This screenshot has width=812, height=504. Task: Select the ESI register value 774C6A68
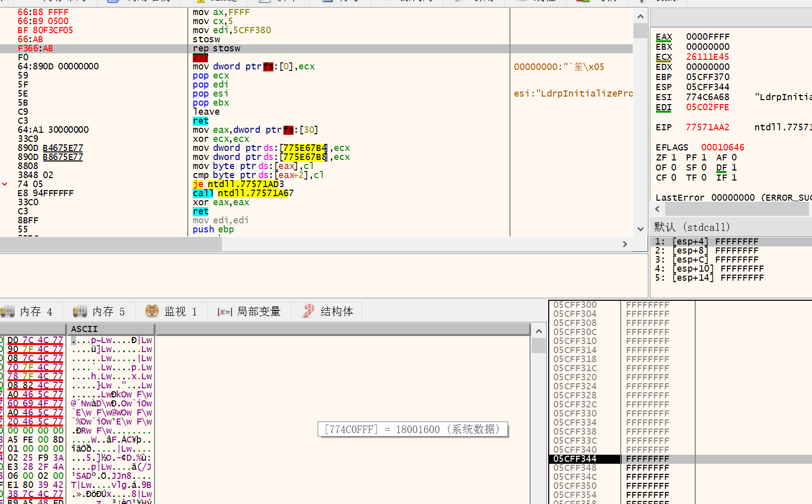pyautogui.click(x=708, y=97)
